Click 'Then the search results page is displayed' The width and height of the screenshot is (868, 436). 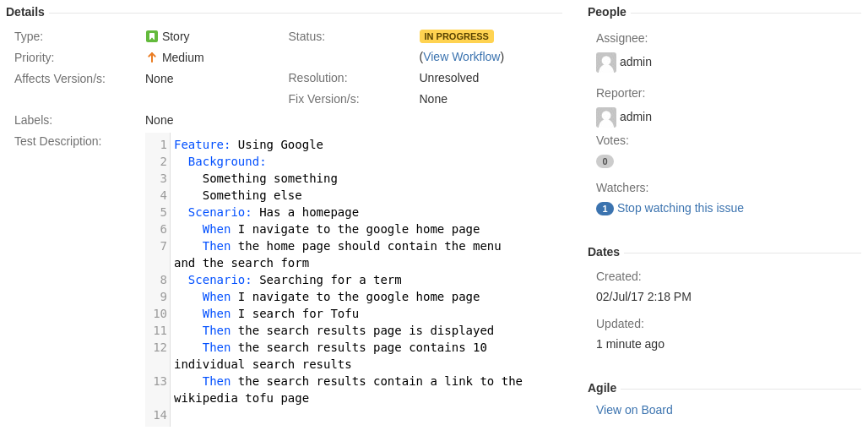348,330
